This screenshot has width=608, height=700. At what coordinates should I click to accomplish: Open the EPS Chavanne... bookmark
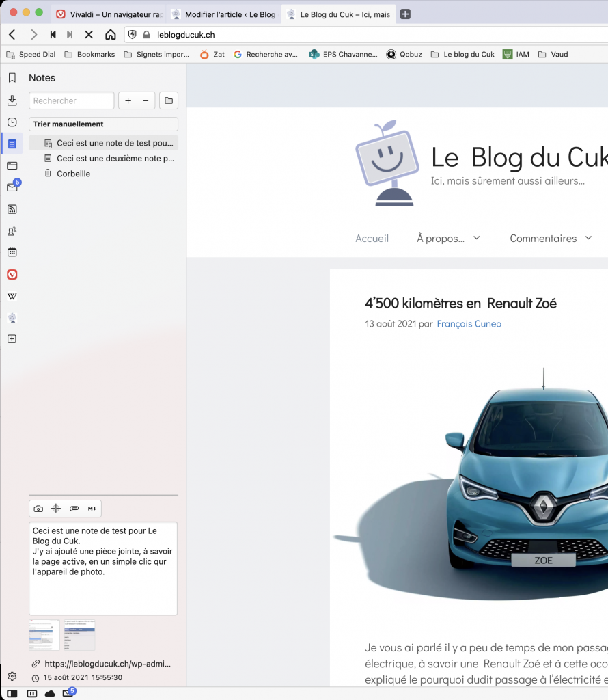(344, 55)
